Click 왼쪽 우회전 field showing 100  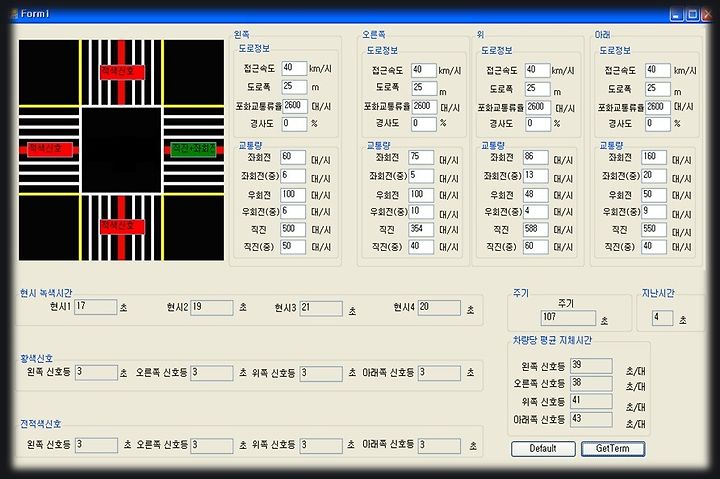click(x=293, y=195)
